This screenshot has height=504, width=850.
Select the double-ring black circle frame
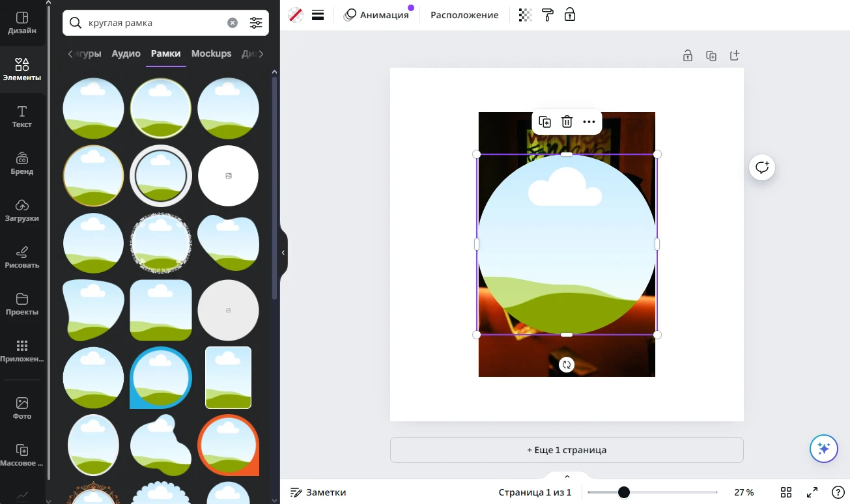161,176
